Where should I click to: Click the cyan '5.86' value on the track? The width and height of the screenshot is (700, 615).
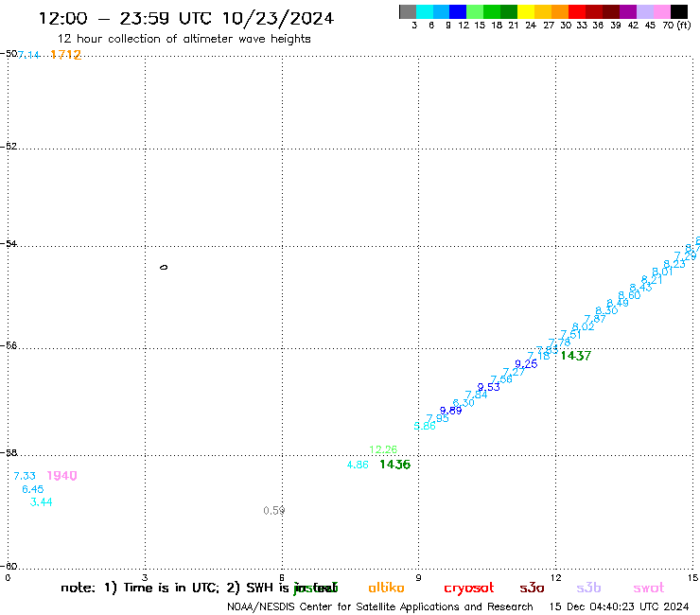tap(425, 426)
